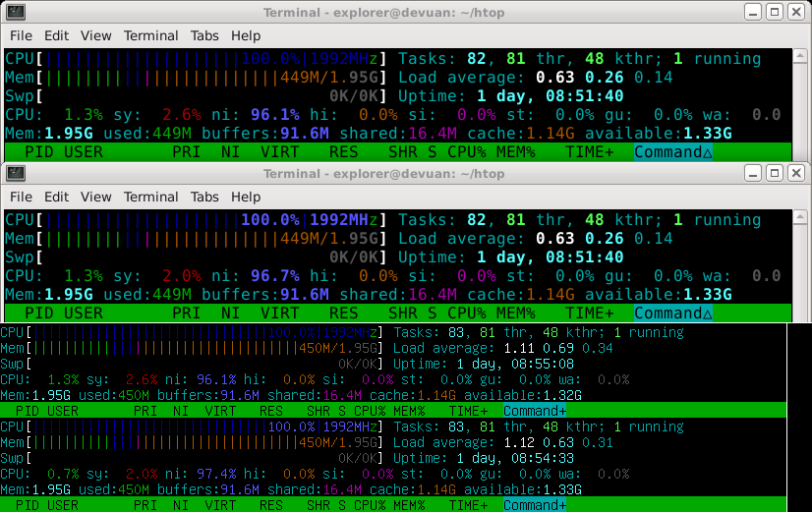The image size is (812, 512).
Task: Sort by MEM% column in top terminal htop
Action: (x=516, y=152)
